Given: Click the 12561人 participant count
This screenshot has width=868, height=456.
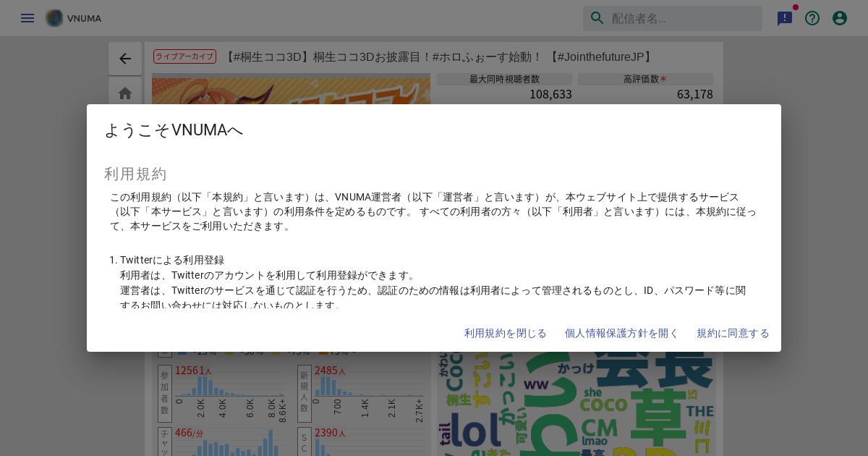Looking at the screenshot, I should (193, 371).
